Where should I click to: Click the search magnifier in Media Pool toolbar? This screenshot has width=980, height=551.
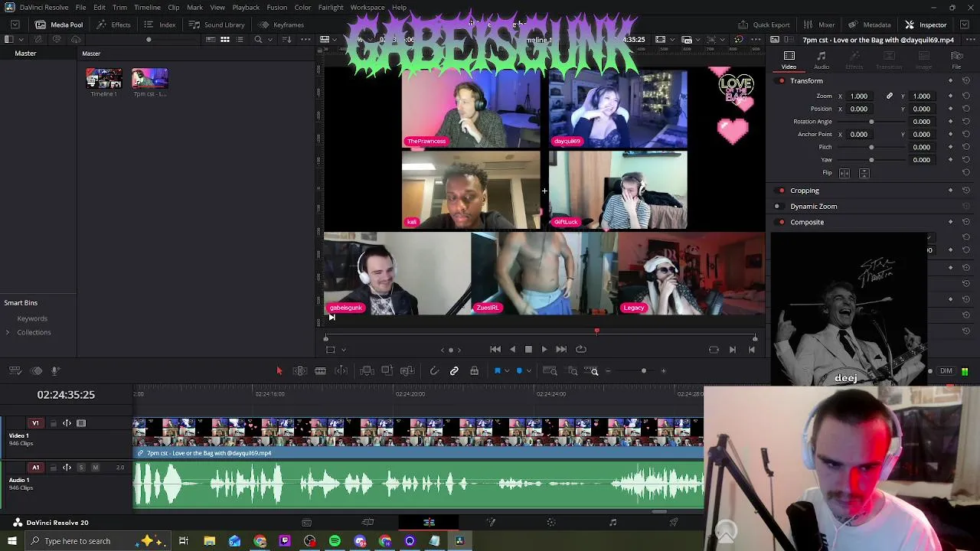click(x=258, y=39)
